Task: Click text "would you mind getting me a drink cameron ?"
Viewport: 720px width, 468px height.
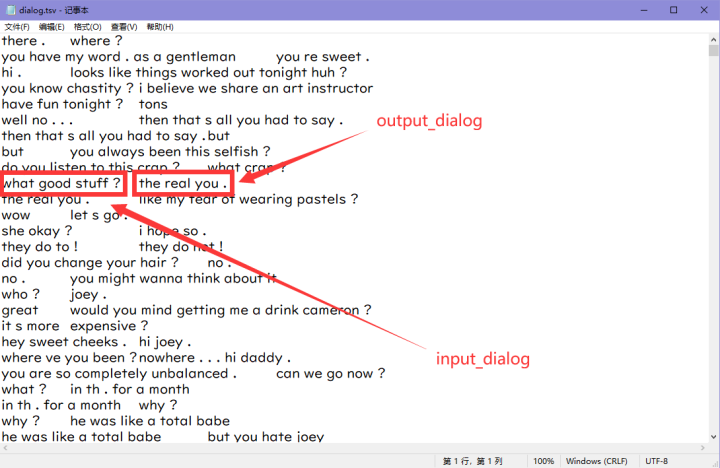Action: coord(220,310)
